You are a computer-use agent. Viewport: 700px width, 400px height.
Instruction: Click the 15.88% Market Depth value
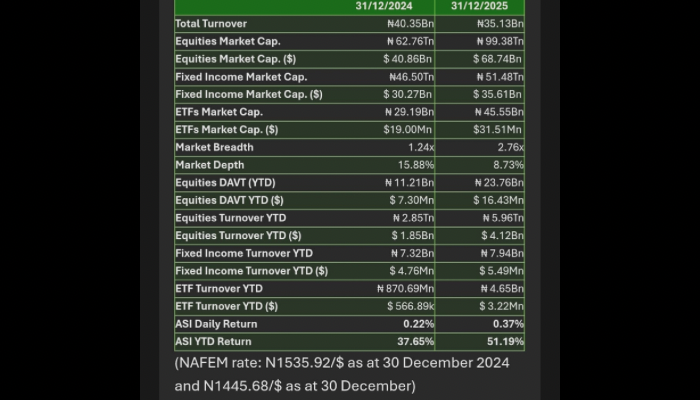pos(417,165)
